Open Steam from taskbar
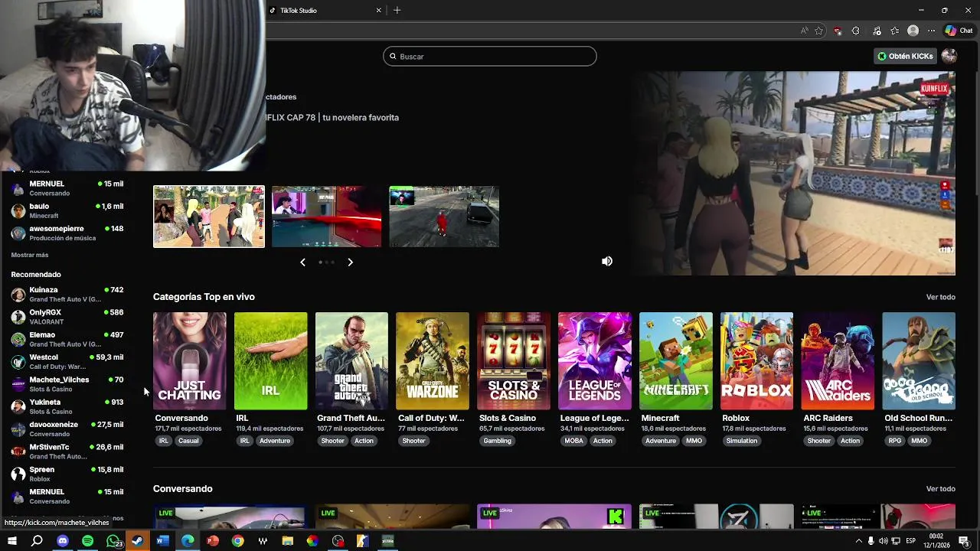 coord(138,541)
